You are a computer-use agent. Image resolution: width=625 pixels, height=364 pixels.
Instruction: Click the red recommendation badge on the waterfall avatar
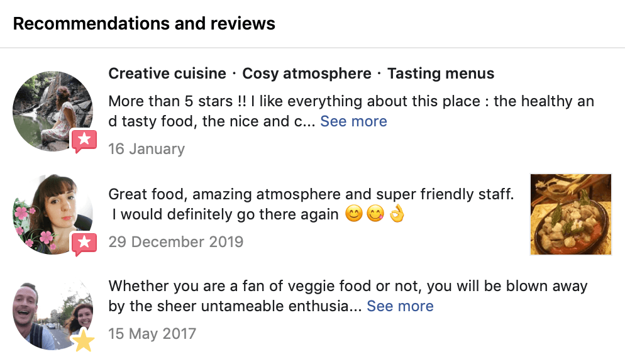pos(84,140)
